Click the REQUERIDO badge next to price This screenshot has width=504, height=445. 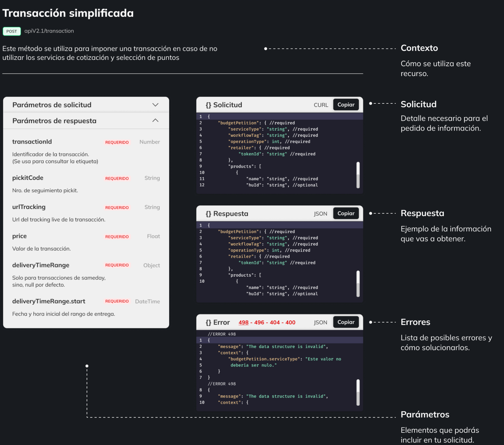point(117,237)
